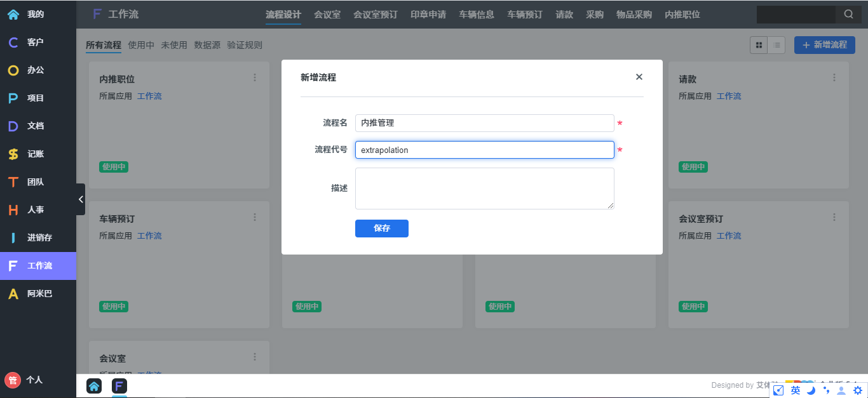Open more options for 内推职位 card
Image resolution: width=868 pixels, height=398 pixels.
click(255, 77)
